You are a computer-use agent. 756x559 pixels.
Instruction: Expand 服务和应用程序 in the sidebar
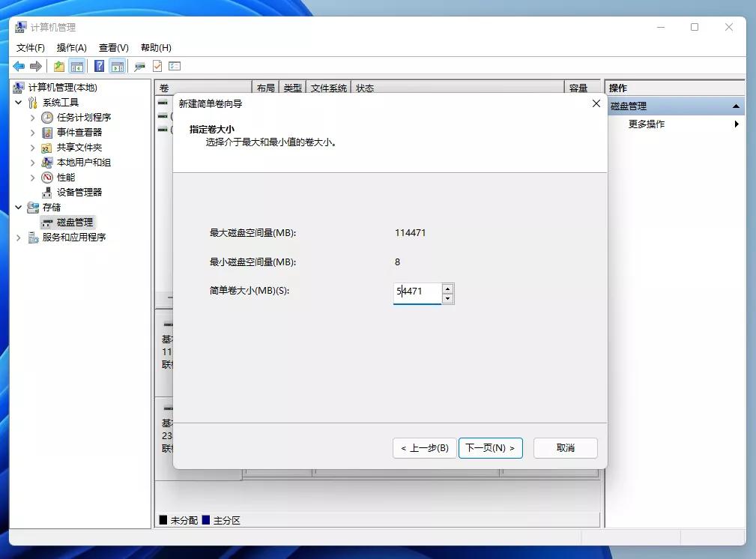18,237
